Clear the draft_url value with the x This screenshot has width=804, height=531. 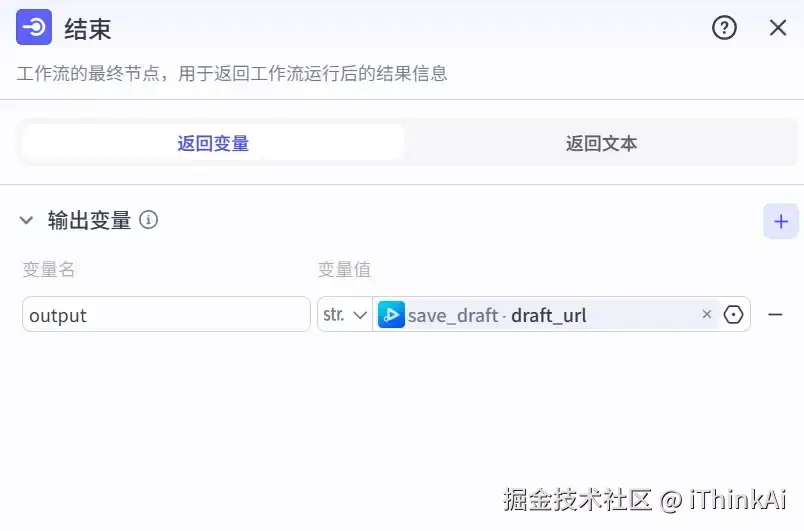[707, 314]
